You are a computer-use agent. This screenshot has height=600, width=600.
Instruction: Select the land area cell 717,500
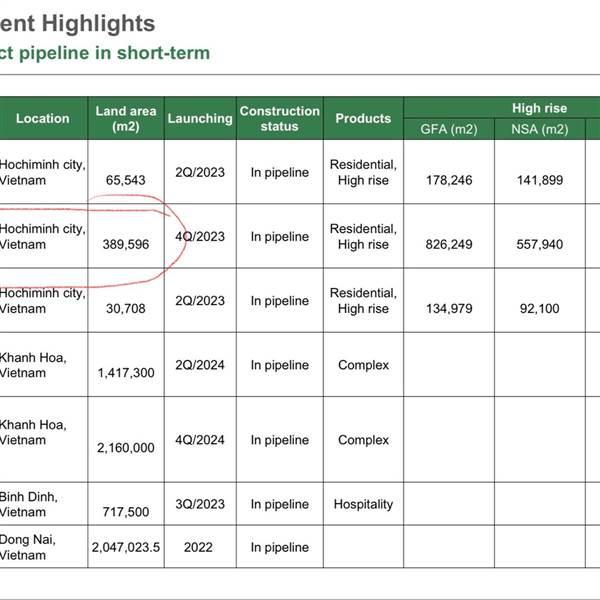(x=126, y=512)
